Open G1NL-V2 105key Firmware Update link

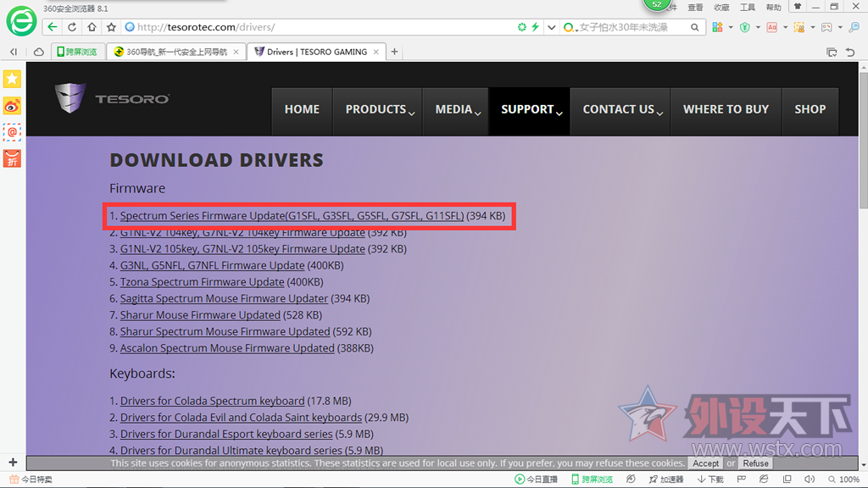242,249
